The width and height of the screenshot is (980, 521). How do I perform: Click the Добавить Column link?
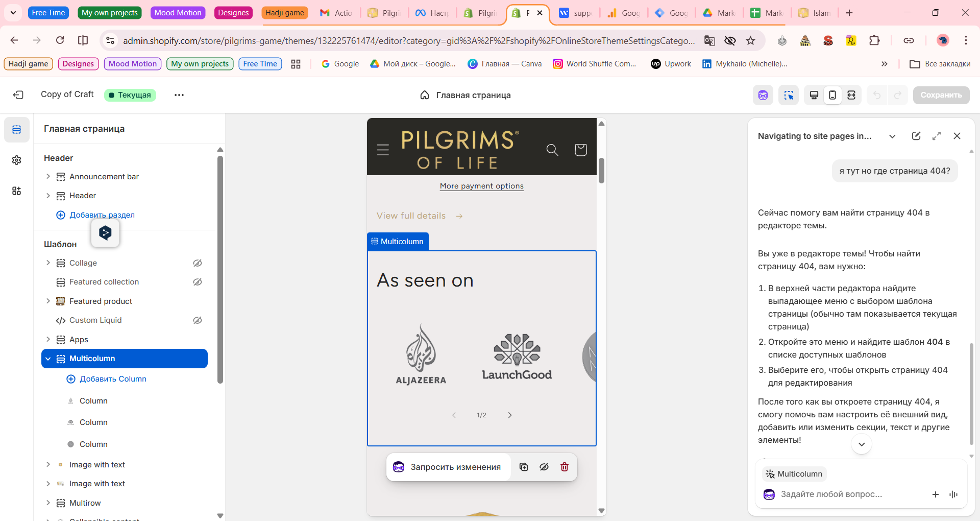113,378
